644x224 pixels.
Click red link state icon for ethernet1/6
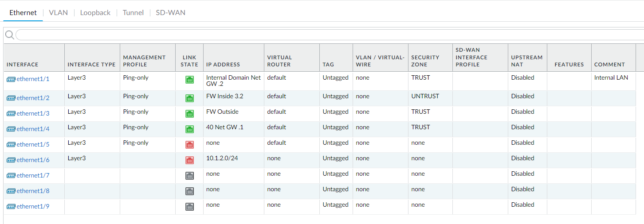[x=189, y=160]
